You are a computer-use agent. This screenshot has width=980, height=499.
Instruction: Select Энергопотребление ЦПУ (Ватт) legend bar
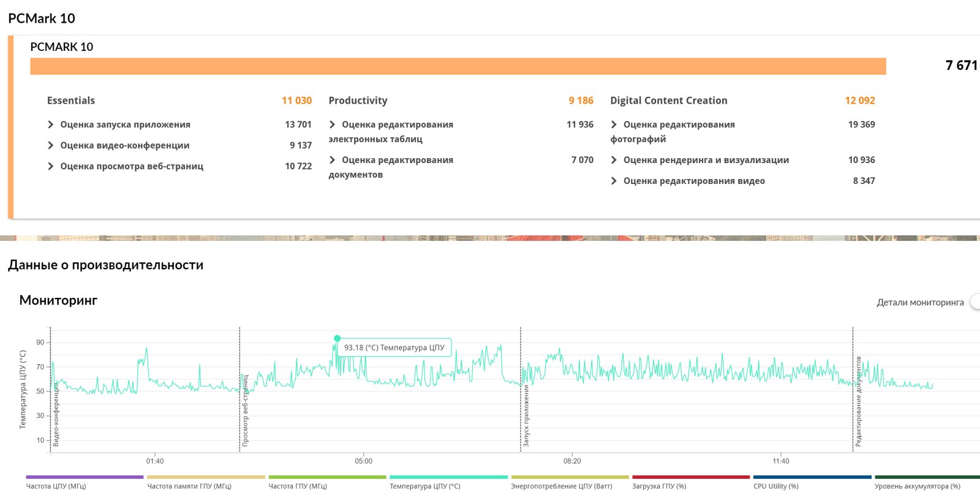click(x=570, y=477)
